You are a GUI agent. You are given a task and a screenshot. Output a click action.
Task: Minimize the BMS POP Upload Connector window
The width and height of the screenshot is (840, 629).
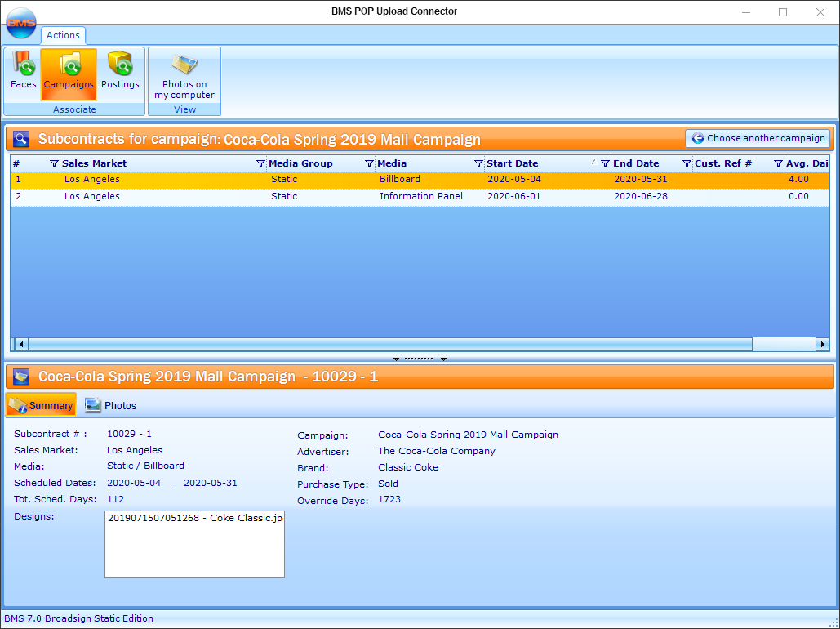point(746,12)
